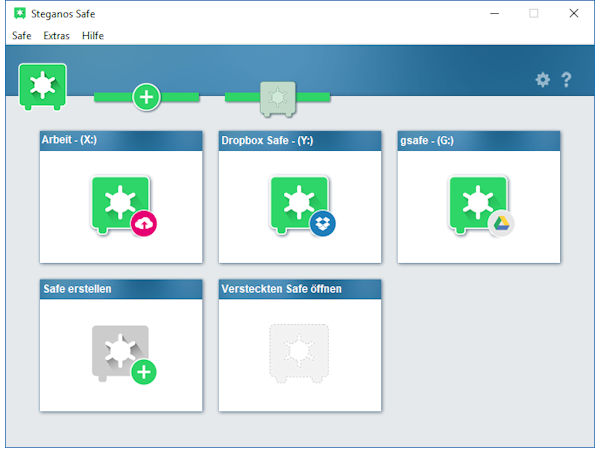Click the blue Dropbox badge
This screenshot has height=453, width=600.
pos(323,223)
